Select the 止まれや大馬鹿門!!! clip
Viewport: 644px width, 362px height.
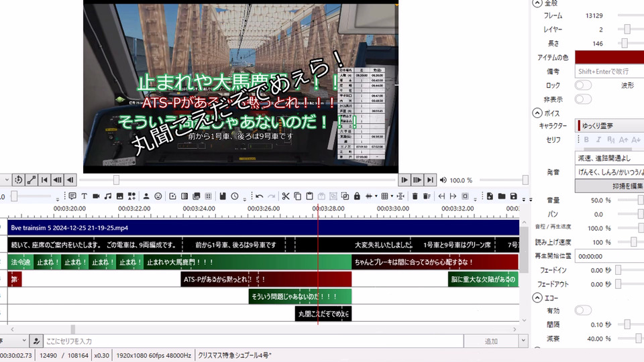tap(248, 262)
